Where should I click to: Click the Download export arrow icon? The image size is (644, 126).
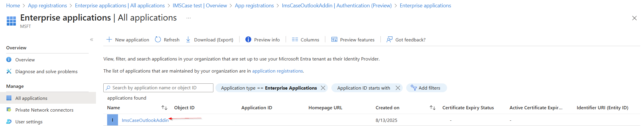pos(188,39)
